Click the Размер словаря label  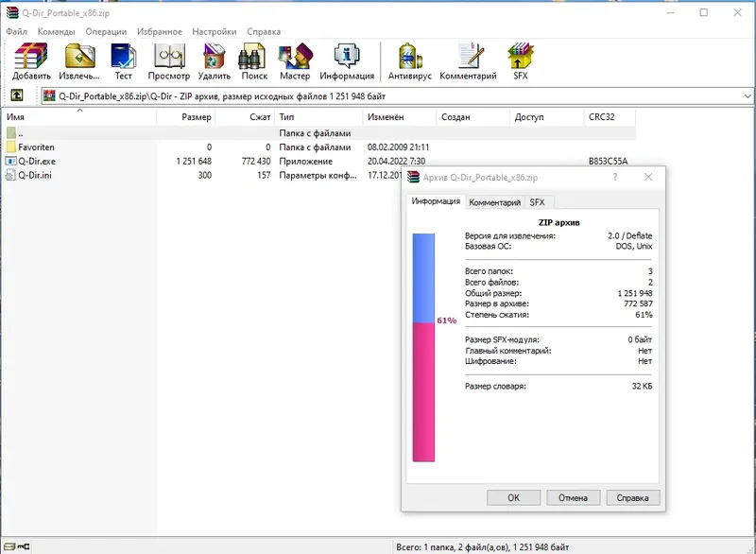495,387
